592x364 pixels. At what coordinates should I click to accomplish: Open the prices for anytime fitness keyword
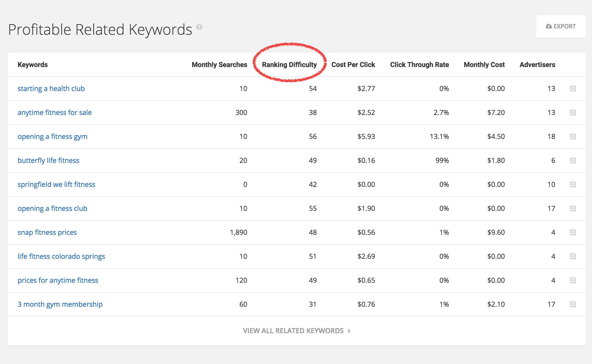tap(58, 280)
